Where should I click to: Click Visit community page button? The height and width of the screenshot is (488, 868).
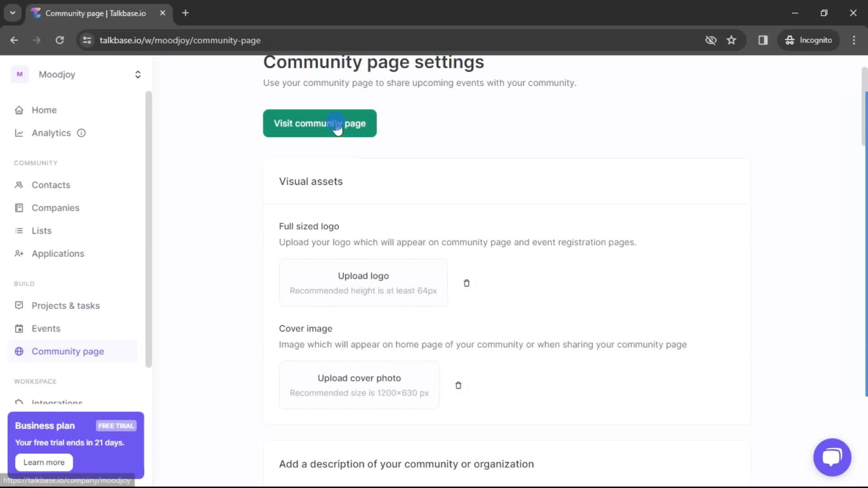pyautogui.click(x=320, y=123)
